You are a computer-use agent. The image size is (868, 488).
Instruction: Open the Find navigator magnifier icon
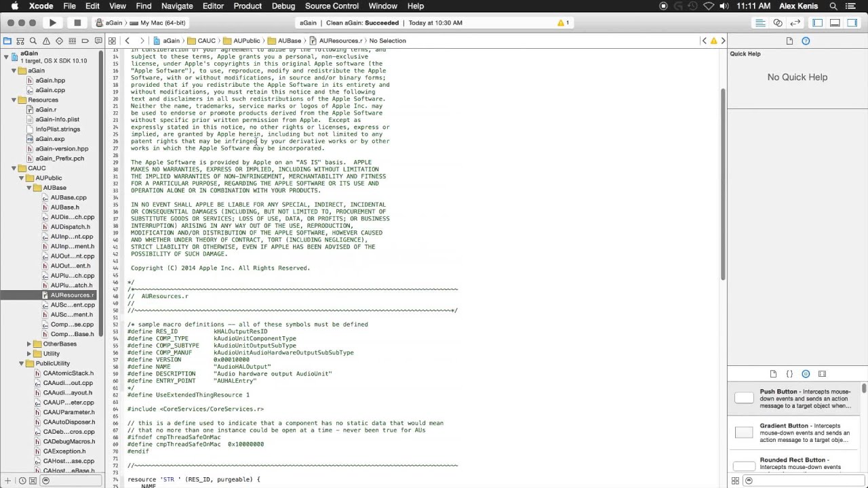coord(33,41)
